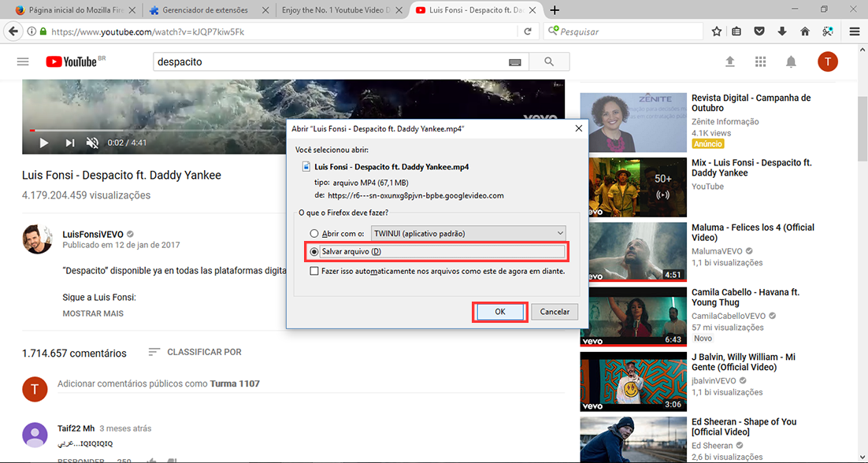Click the jbalvinVEVO channel name
The width and height of the screenshot is (868, 463).
click(714, 380)
